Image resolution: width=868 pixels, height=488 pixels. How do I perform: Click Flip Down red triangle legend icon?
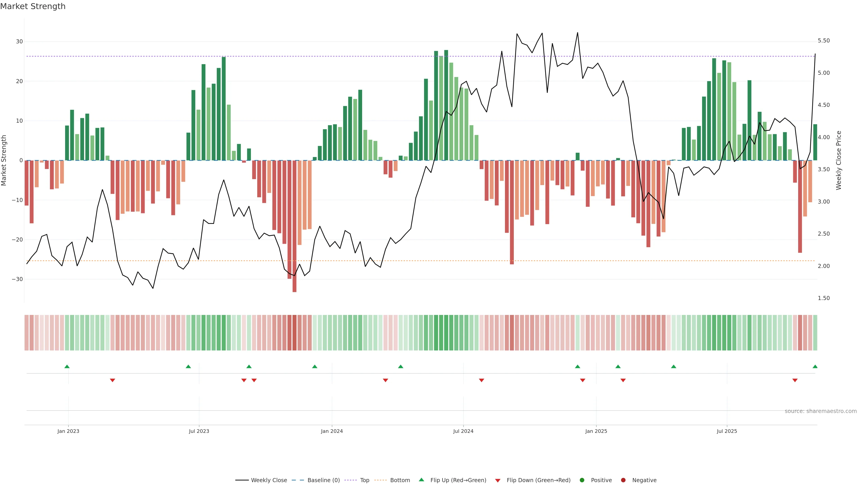coord(498,480)
